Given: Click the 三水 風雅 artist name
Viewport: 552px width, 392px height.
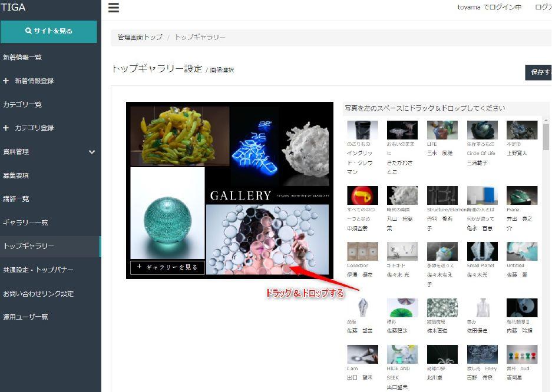Looking at the screenshot, I should [x=439, y=153].
